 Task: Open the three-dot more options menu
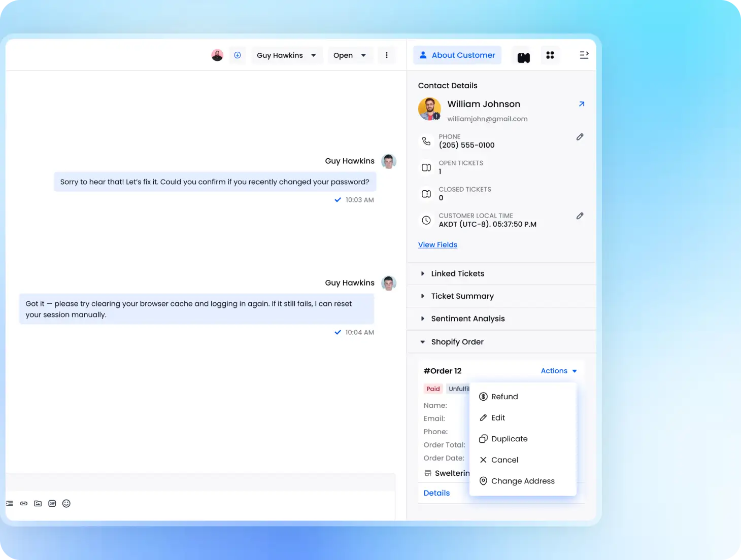tap(387, 55)
